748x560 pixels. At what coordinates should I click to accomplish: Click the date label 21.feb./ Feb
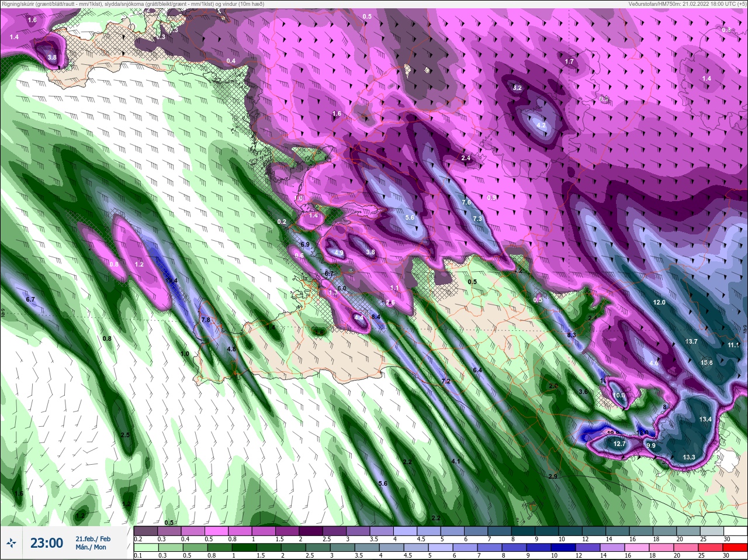pos(92,539)
